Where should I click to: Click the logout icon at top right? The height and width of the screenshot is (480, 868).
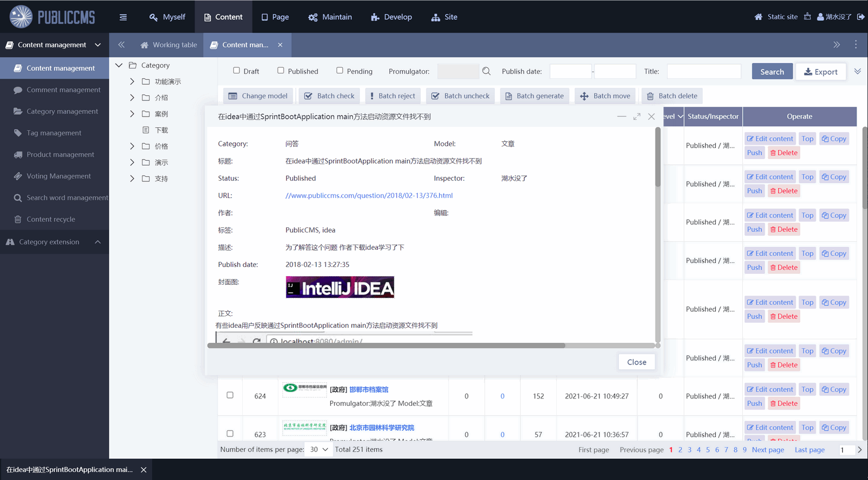[x=861, y=17]
